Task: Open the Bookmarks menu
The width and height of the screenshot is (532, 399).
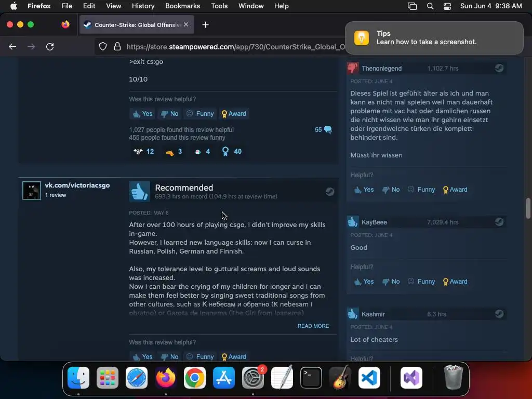Action: tap(182, 6)
